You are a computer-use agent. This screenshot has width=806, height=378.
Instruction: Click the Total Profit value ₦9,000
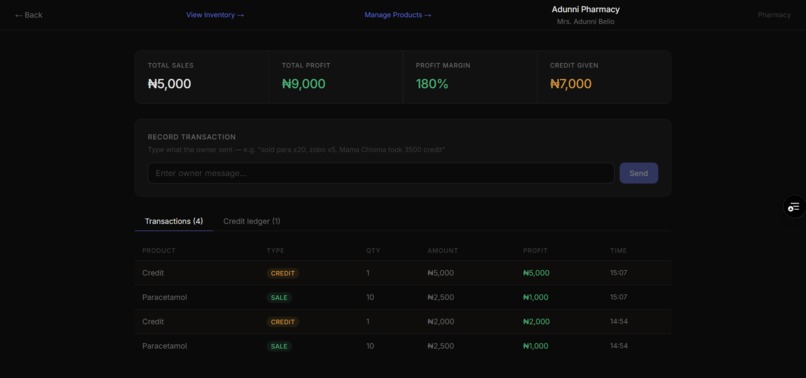click(x=303, y=84)
